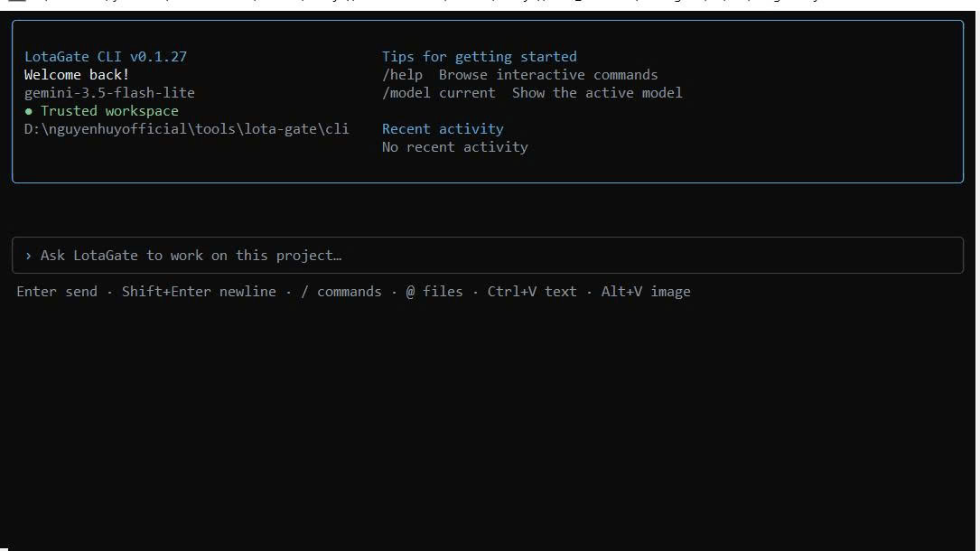Click the prompt chevron before Ask LotaGate
The image size is (980, 551).
point(28,256)
